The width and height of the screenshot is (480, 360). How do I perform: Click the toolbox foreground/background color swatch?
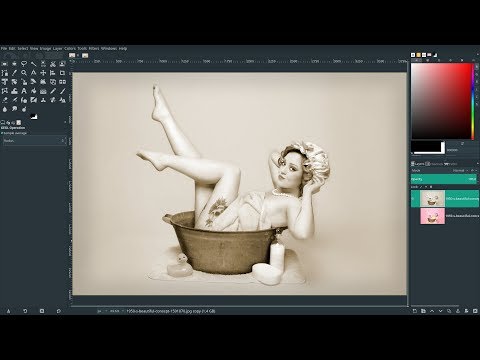tap(34, 116)
